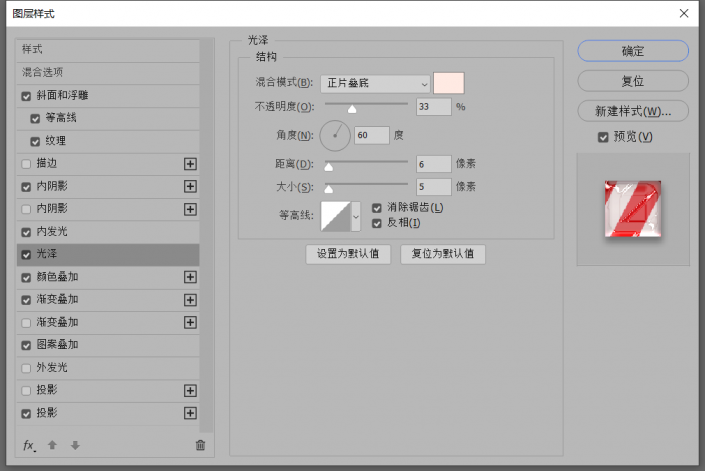Click the 距离 slider handle
The height and width of the screenshot is (471, 705).
[329, 167]
